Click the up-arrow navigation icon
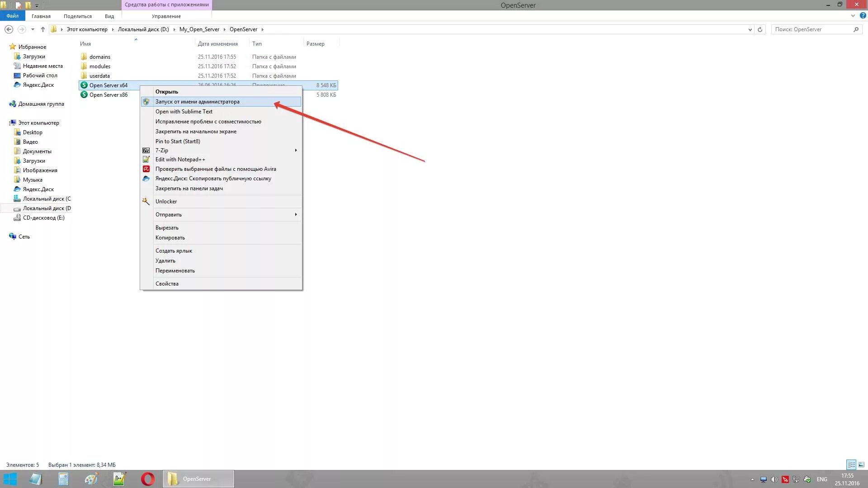This screenshot has height=488, width=868. click(43, 29)
